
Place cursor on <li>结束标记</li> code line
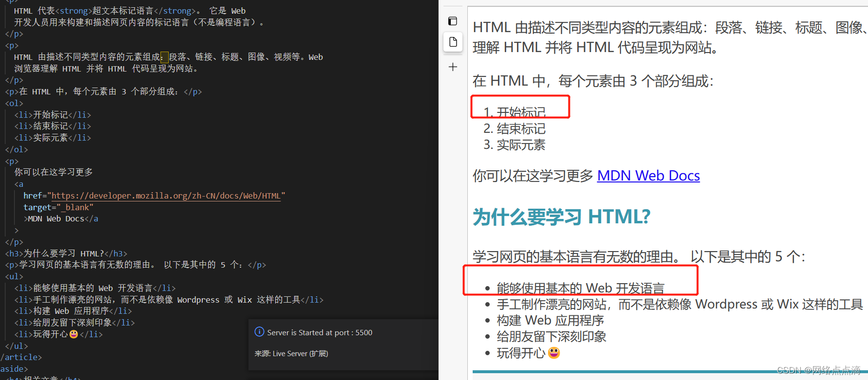(x=53, y=126)
